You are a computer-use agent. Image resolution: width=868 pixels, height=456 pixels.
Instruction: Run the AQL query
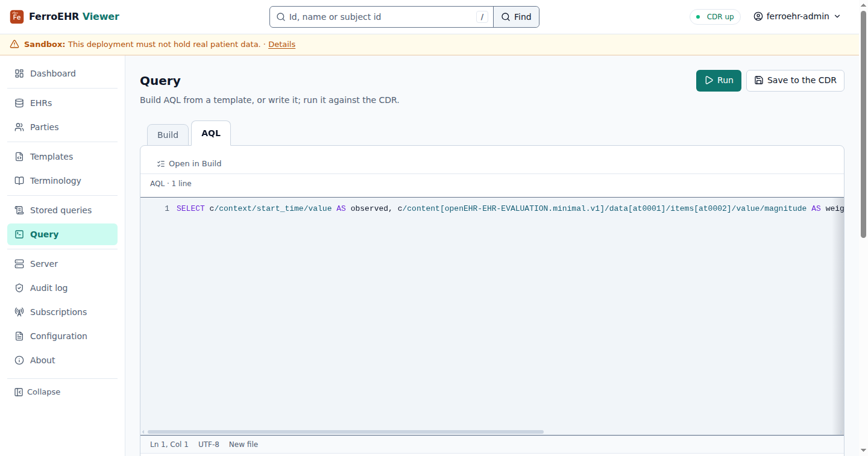(719, 81)
